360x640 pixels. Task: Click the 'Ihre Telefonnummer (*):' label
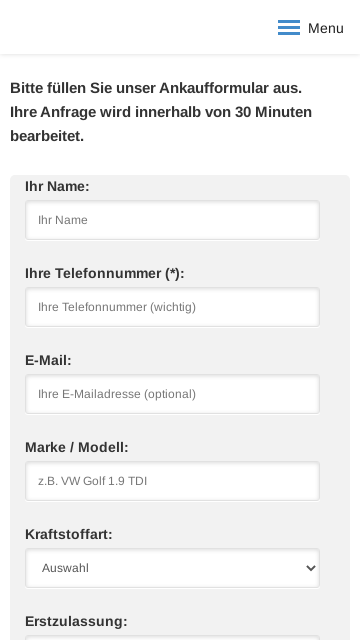click(105, 273)
